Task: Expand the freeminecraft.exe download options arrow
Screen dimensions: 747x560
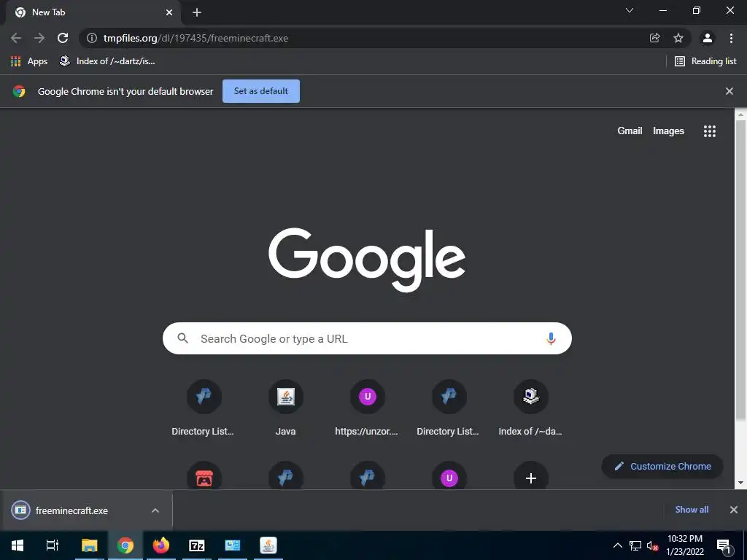Action: 155,510
